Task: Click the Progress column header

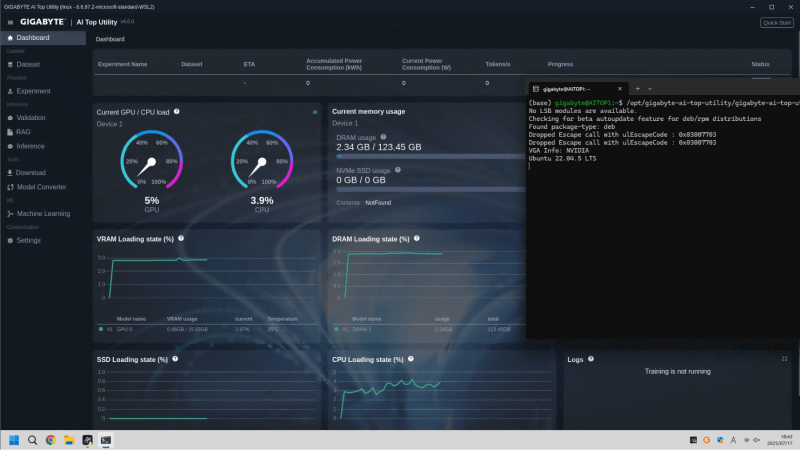Action: (x=560, y=64)
